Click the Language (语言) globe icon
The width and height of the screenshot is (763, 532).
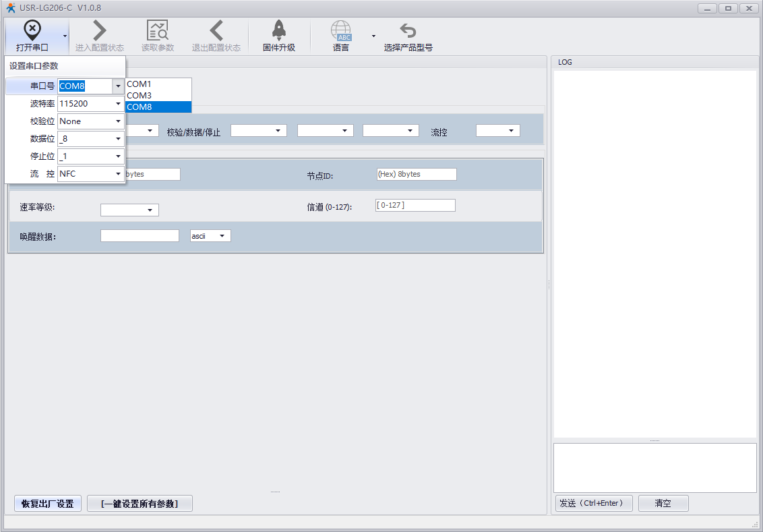(341, 31)
